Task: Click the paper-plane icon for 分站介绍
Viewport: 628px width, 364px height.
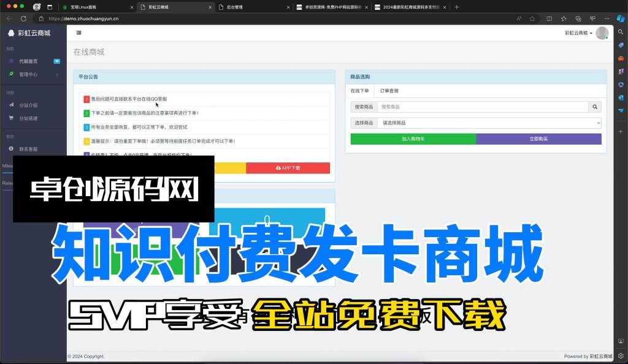Action: pyautogui.click(x=11, y=105)
